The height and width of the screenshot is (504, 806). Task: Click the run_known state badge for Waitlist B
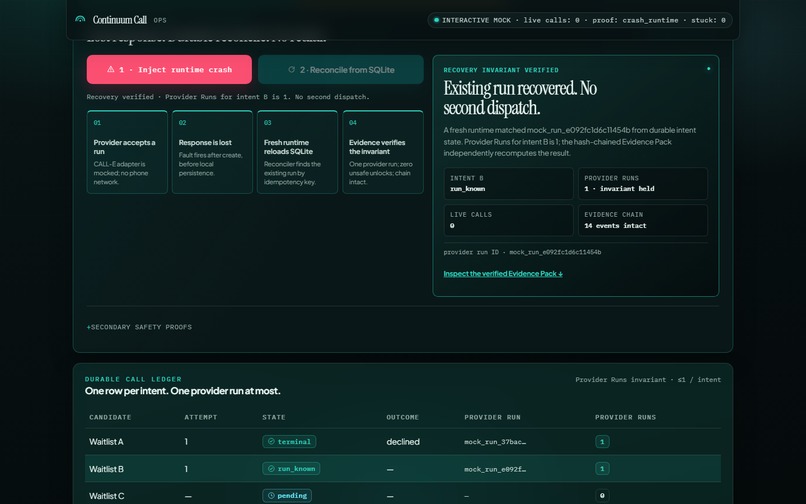point(291,469)
